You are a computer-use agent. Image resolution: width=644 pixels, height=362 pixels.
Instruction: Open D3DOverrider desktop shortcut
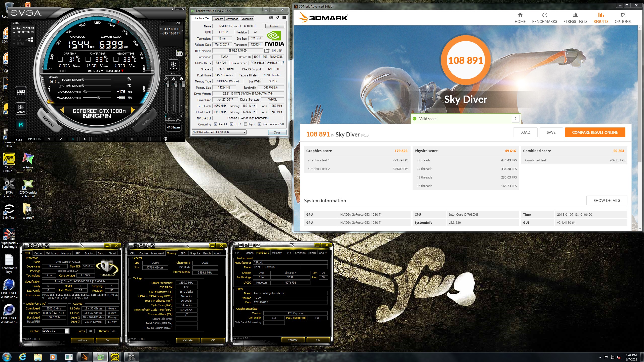pos(28,189)
